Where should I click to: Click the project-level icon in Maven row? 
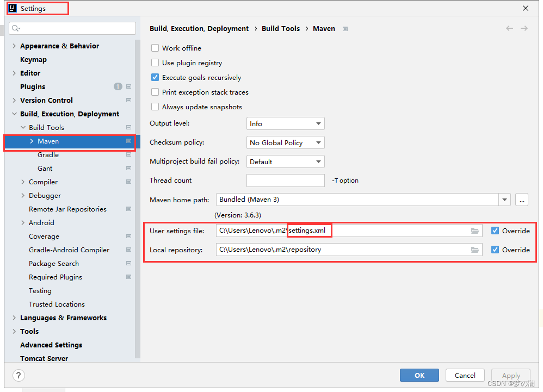tap(128, 141)
